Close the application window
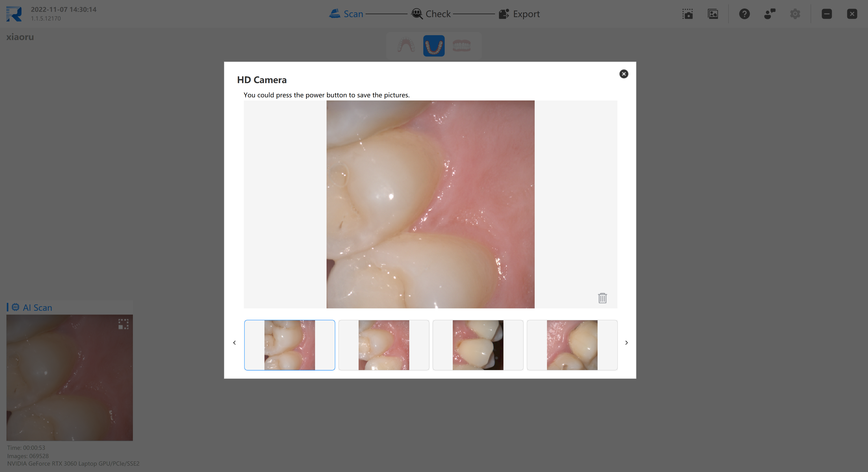Viewport: 868px width, 472px height. (852, 14)
